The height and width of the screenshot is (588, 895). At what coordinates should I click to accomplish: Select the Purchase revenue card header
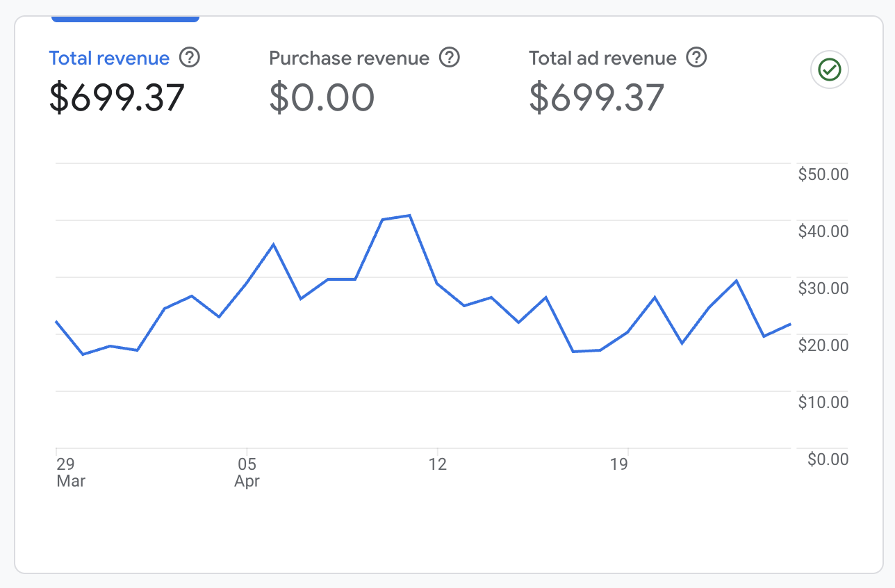click(350, 58)
